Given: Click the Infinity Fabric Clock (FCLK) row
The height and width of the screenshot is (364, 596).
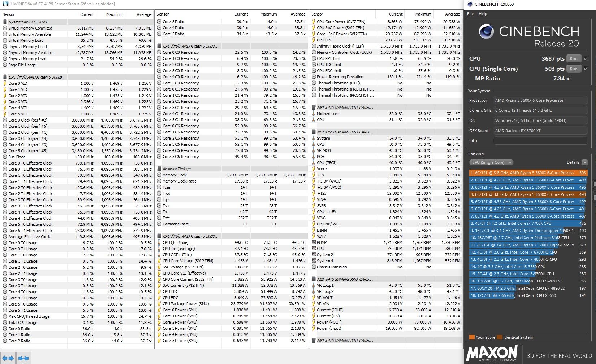Looking at the screenshot, I should [x=386, y=46].
